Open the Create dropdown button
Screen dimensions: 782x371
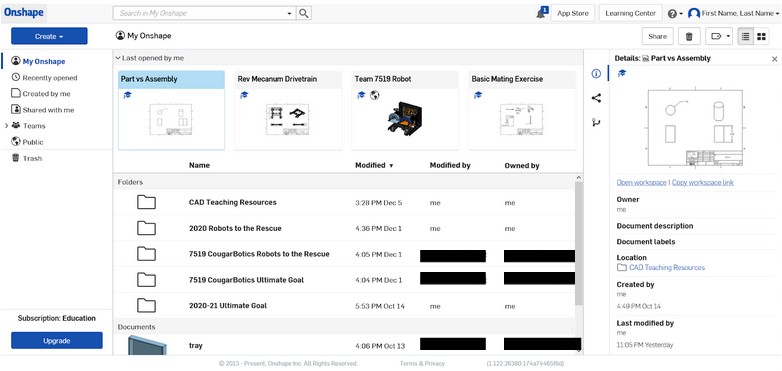(49, 36)
